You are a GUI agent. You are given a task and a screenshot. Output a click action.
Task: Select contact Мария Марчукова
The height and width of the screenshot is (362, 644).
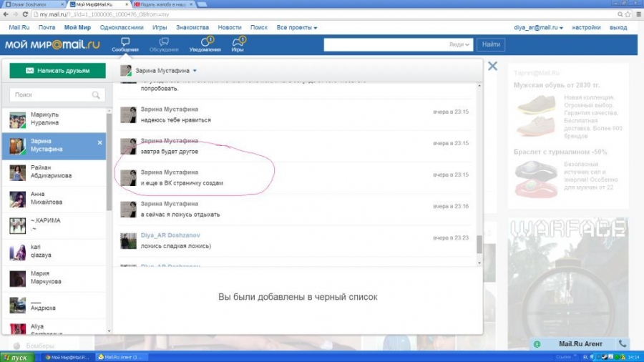(x=54, y=278)
